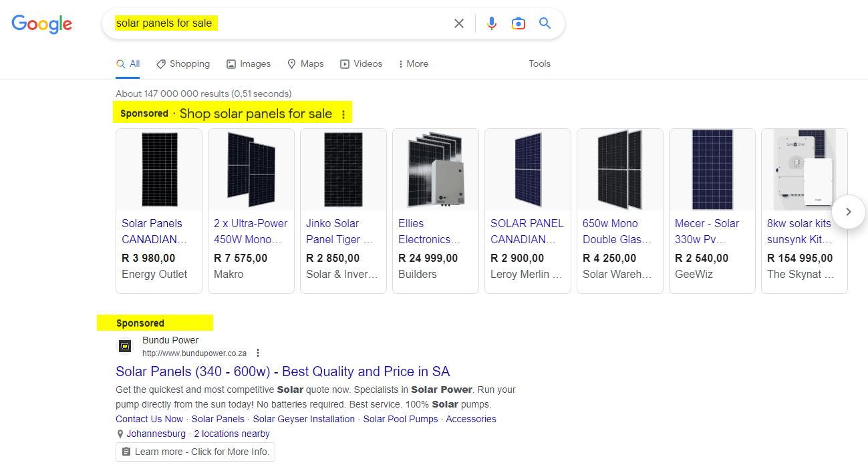Open the Images tab
Image resolution: width=868 pixels, height=467 pixels.
[249, 64]
